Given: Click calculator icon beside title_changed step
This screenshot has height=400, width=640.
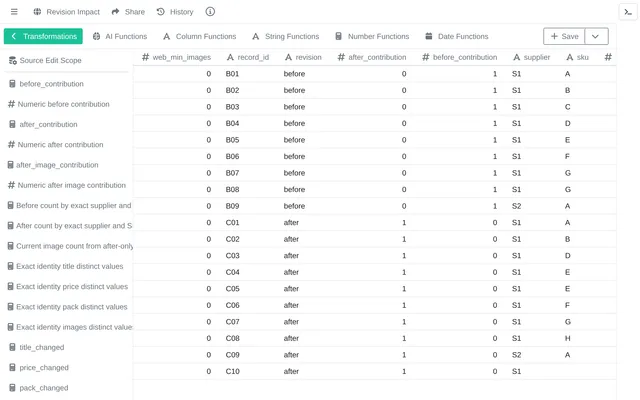Looking at the screenshot, I should point(12,347).
